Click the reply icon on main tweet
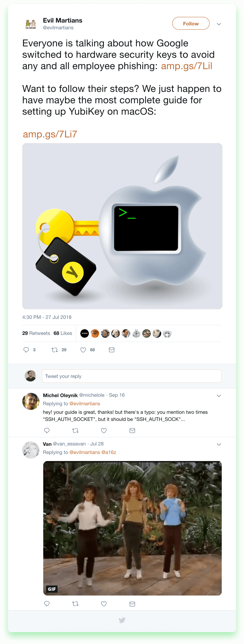The image size is (244, 644). point(26,350)
